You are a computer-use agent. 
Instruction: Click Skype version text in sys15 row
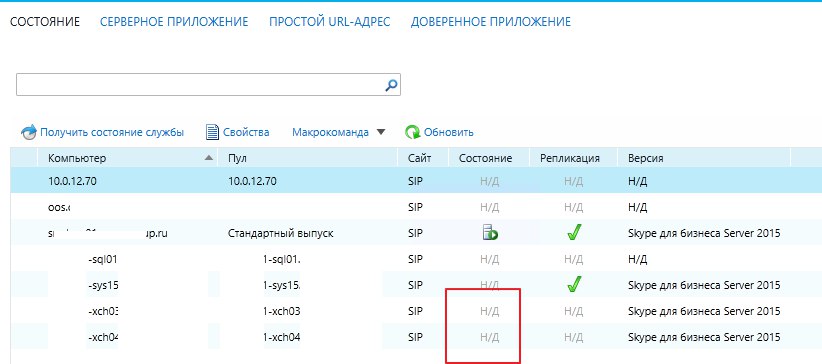[x=704, y=285]
